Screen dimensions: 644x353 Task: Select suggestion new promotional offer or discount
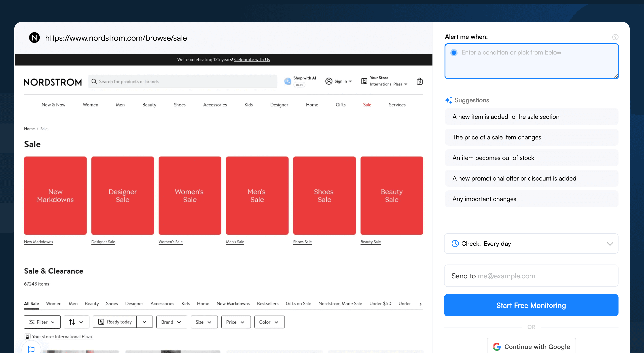tap(531, 178)
